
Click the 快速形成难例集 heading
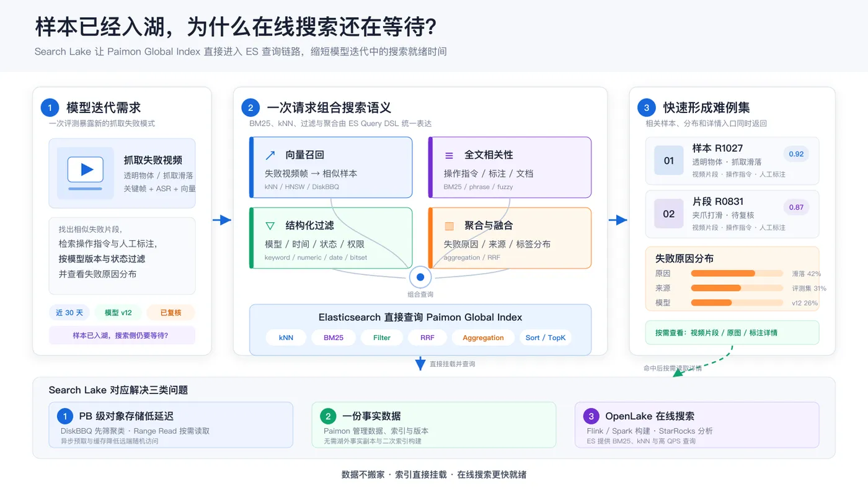click(707, 107)
